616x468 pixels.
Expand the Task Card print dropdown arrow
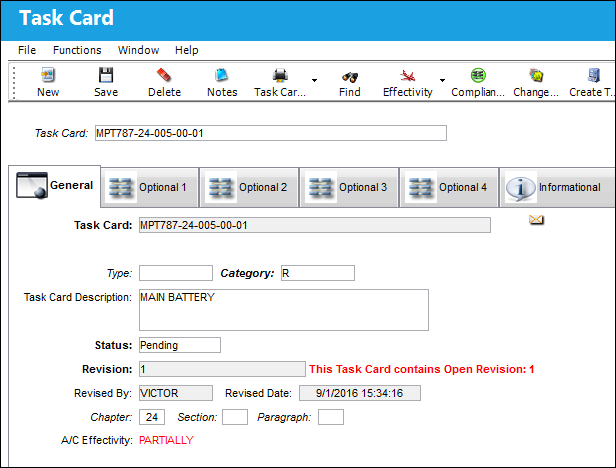[314, 81]
